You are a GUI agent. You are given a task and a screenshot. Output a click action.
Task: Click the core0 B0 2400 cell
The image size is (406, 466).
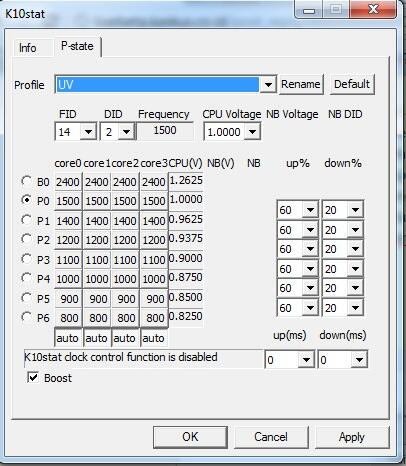[x=68, y=182]
